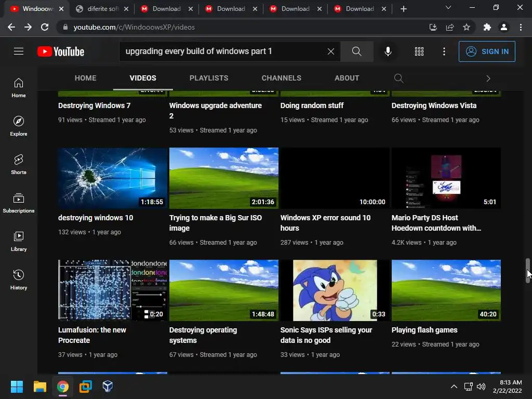
Task: Open the Destroying Windows 7 title link
Action: pos(95,105)
